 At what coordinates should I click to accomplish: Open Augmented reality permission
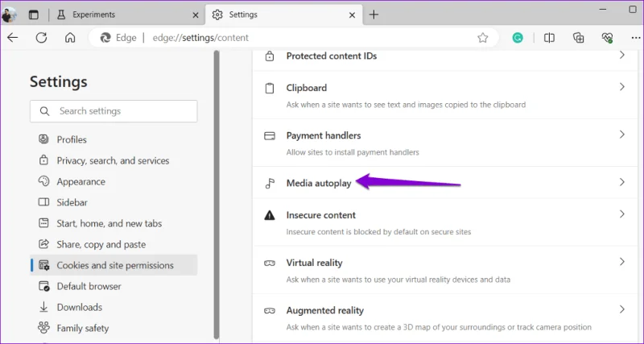tap(445, 317)
